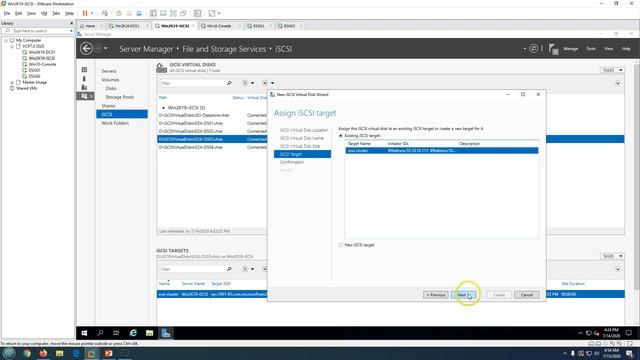Open the iSCSI Targets TASKS dropdown
Screen dimensions: 640x360
(x=613, y=256)
